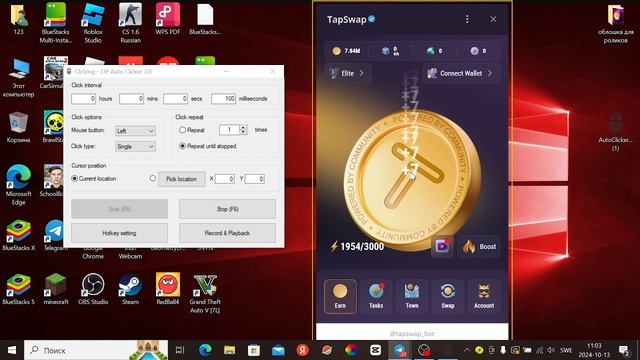
Task: Open the TapSwap three-dot menu
Action: pos(467,19)
